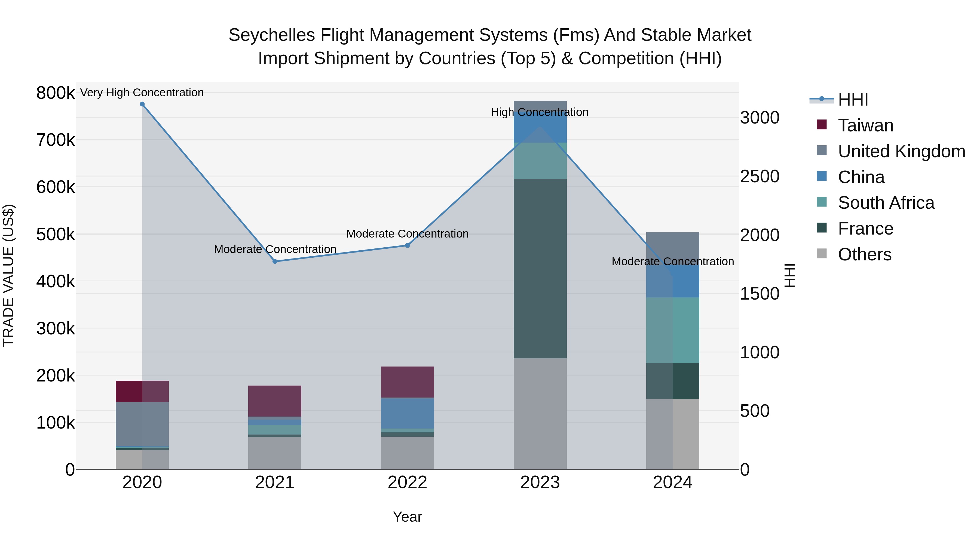
Task: Click the 2022 x-axis label
Action: pos(408,482)
